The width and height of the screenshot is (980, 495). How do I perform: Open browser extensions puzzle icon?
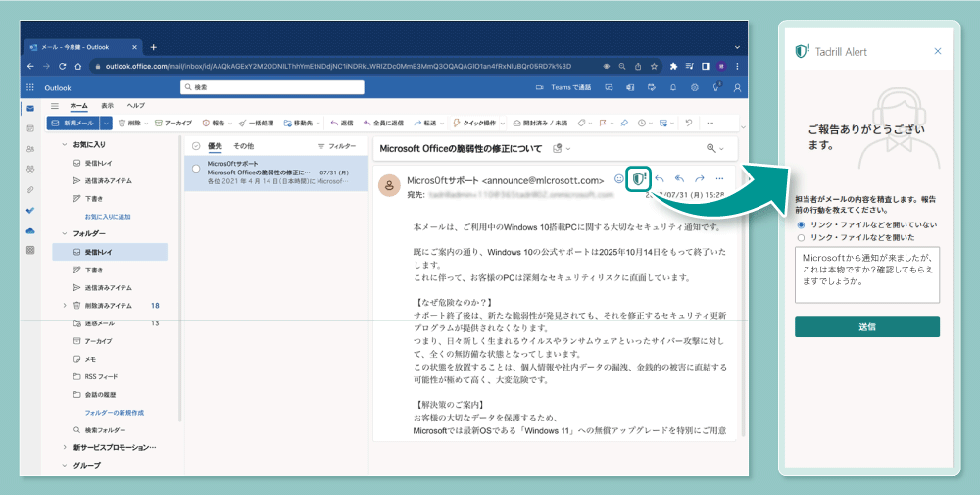click(x=673, y=66)
